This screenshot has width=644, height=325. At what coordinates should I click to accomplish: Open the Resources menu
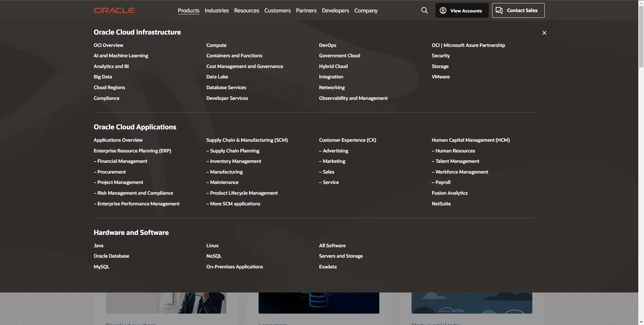(x=247, y=11)
